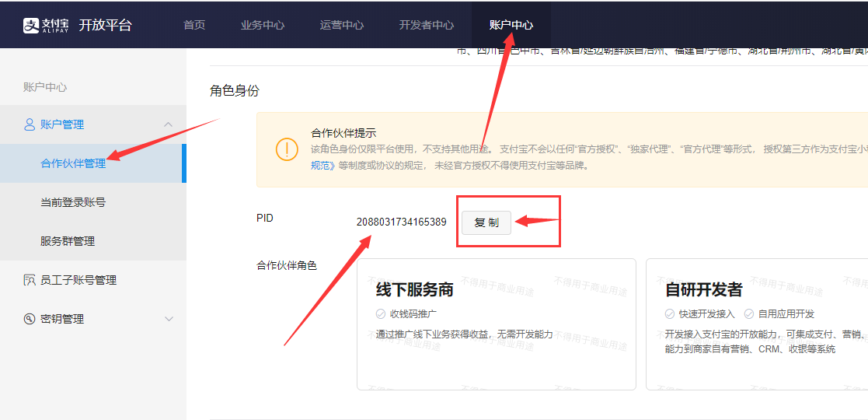Click the 快速开发接入 check mark icon
The height and width of the screenshot is (420, 868).
click(x=670, y=314)
